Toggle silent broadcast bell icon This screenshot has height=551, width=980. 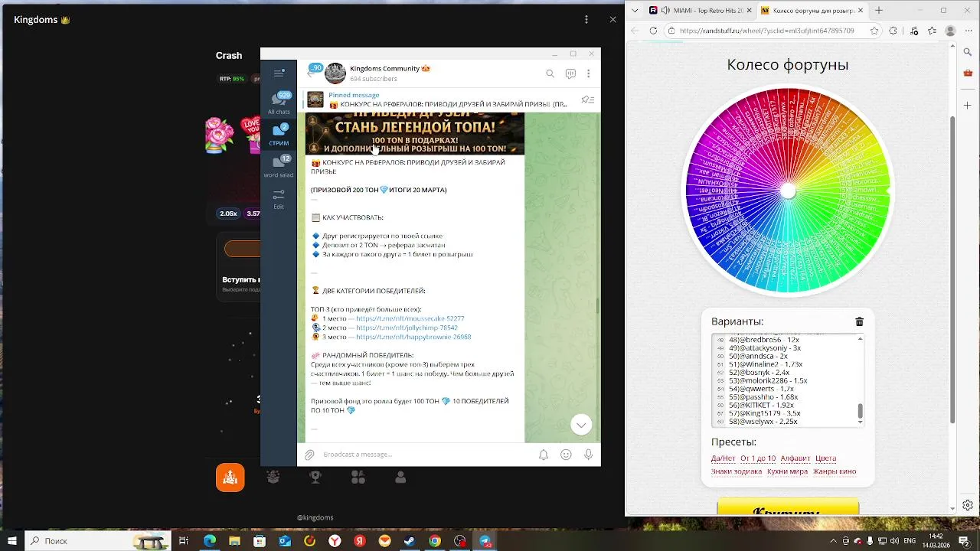543,455
